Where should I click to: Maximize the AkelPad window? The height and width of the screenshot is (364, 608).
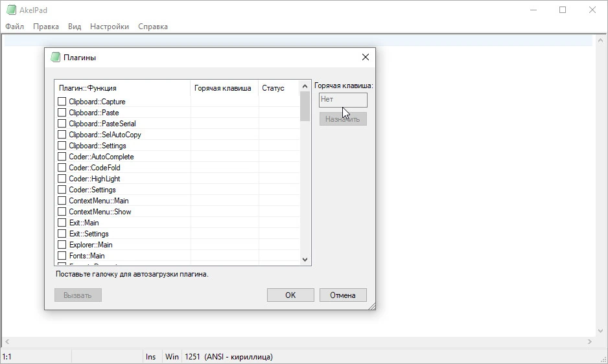click(563, 10)
